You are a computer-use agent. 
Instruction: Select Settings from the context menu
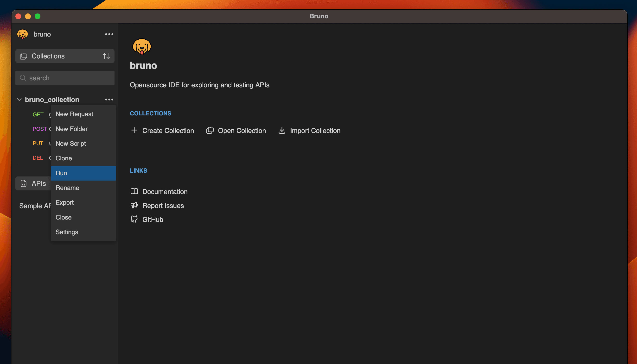point(66,232)
